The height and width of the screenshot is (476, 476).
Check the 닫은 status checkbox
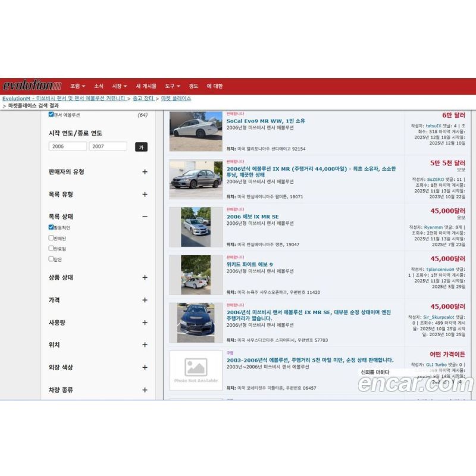click(51, 259)
